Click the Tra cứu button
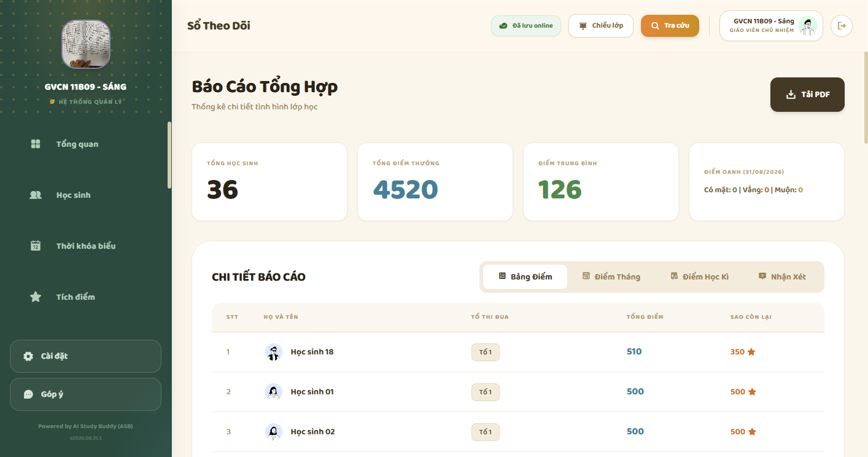 click(x=670, y=26)
